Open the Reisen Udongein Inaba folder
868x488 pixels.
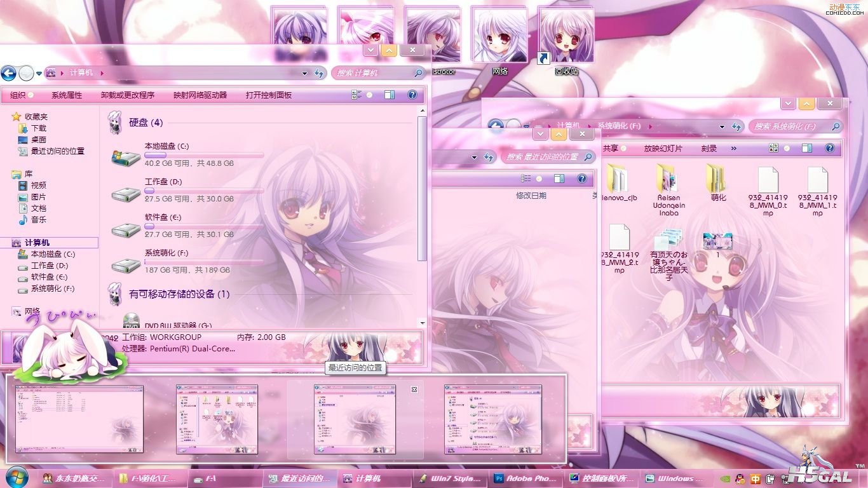(668, 179)
